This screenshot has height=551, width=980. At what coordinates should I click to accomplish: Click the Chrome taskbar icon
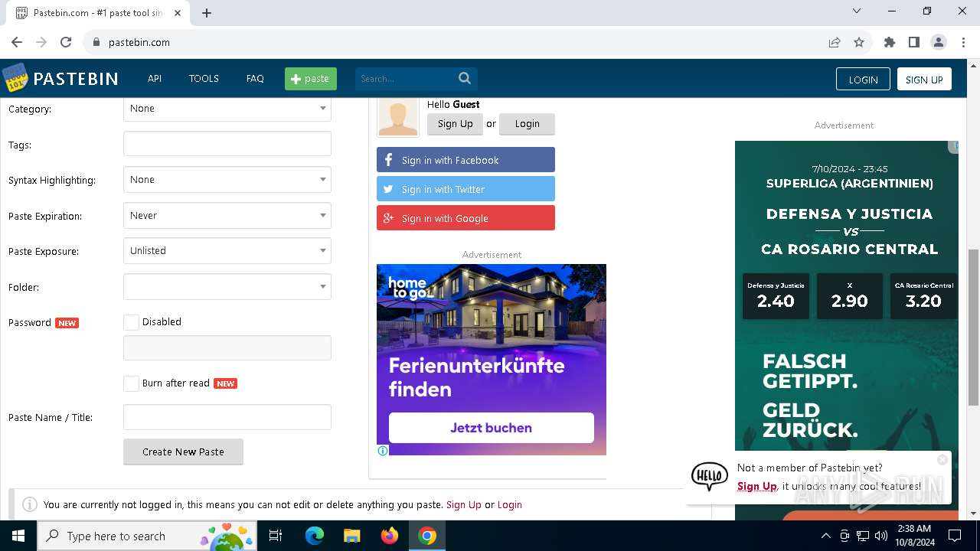(x=427, y=536)
